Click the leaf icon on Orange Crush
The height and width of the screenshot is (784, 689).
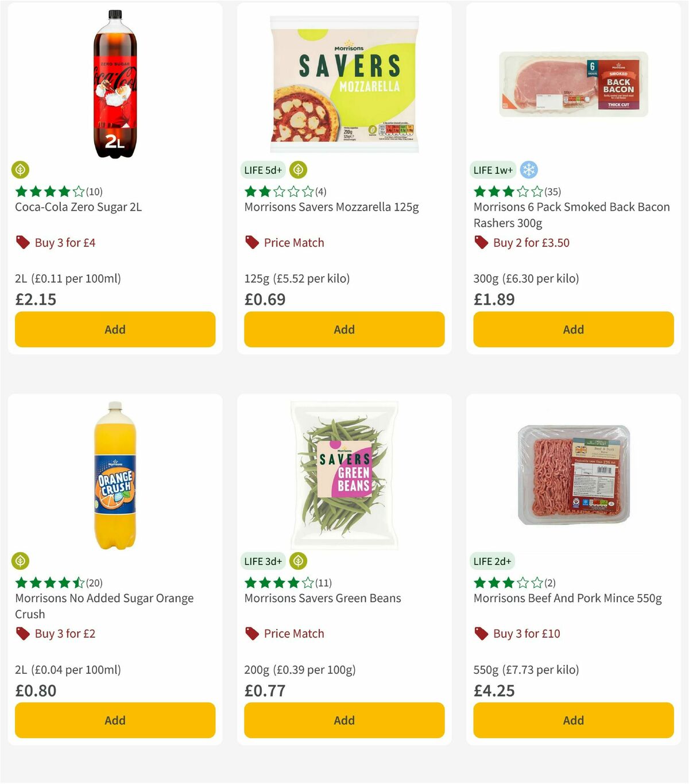(21, 561)
